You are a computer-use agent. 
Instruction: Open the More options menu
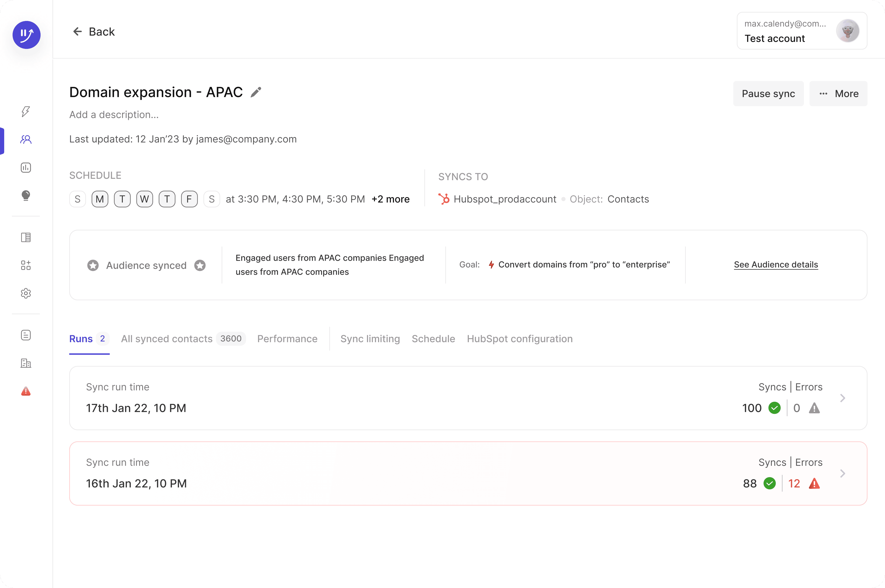click(x=838, y=94)
